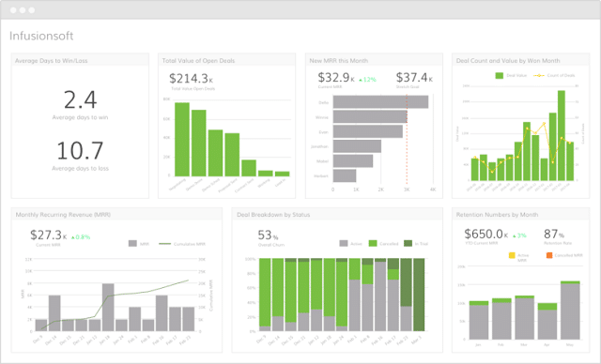This screenshot has height=364, width=601.
Task: Toggle the Cumulative MRR line legend
Action: (164, 243)
